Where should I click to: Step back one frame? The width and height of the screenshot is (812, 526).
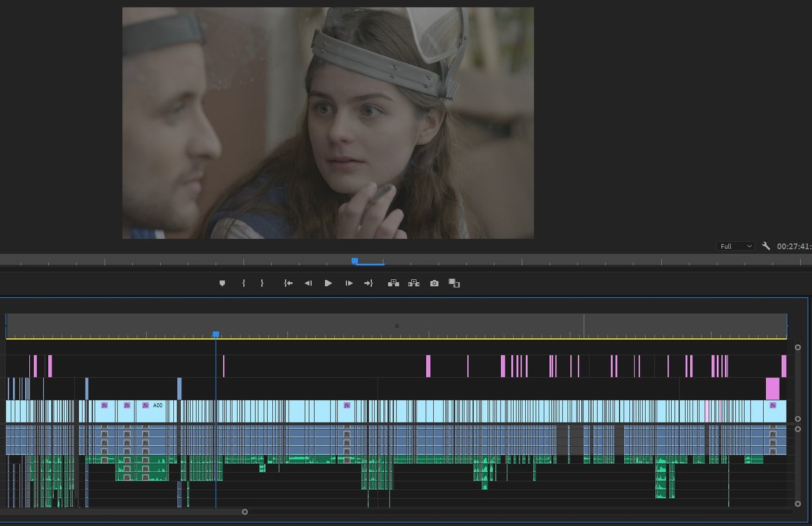click(x=308, y=283)
